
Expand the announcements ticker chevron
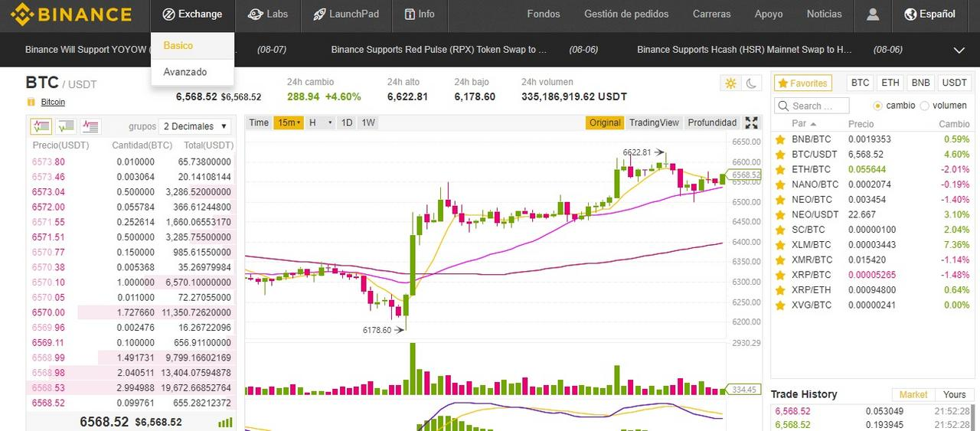click(x=959, y=50)
